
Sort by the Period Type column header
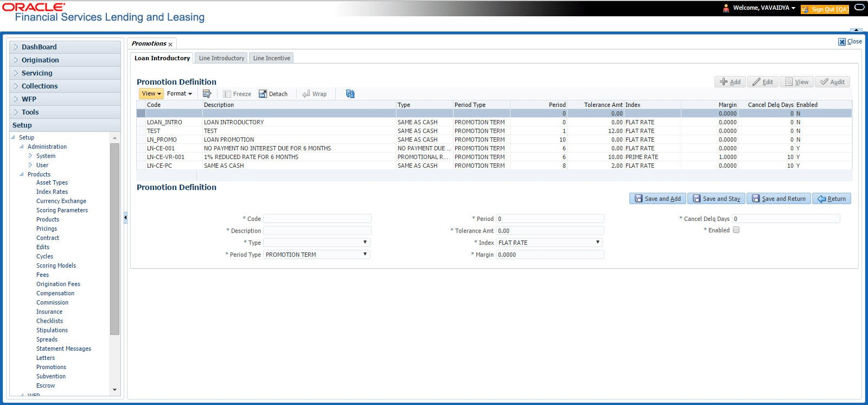pos(481,105)
